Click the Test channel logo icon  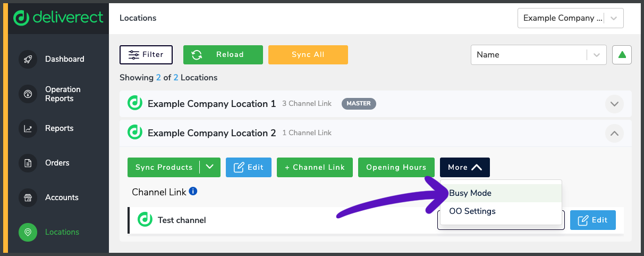click(x=145, y=220)
